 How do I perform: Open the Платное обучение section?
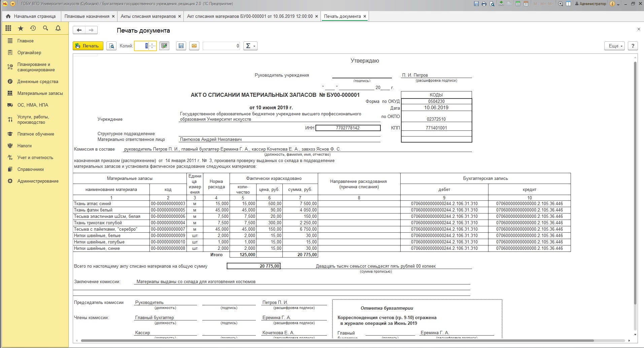pyautogui.click(x=35, y=134)
